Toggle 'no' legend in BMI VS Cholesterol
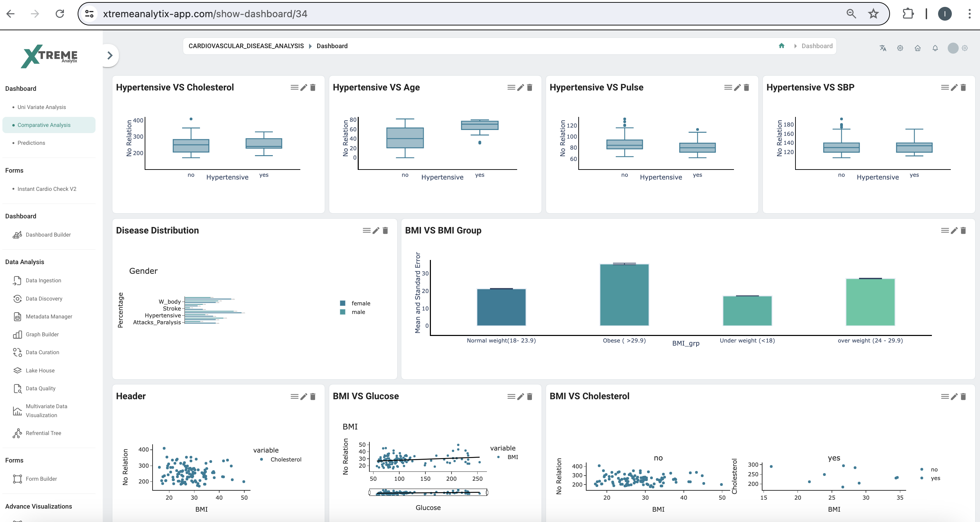 click(929, 469)
